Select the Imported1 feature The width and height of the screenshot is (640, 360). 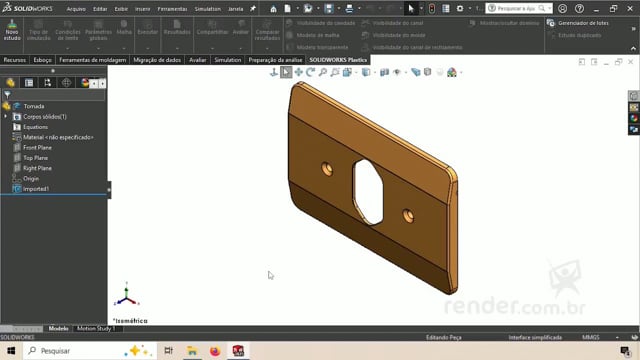pos(36,189)
